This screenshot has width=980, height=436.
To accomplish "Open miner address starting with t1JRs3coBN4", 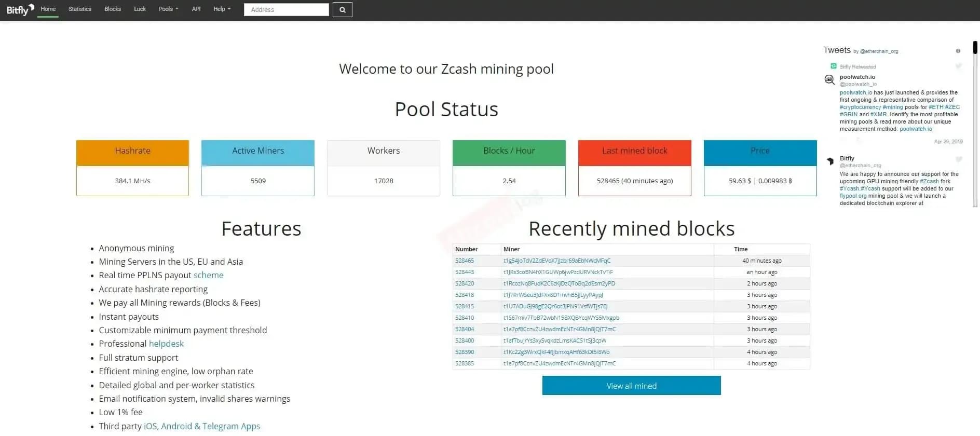I will click(x=558, y=272).
